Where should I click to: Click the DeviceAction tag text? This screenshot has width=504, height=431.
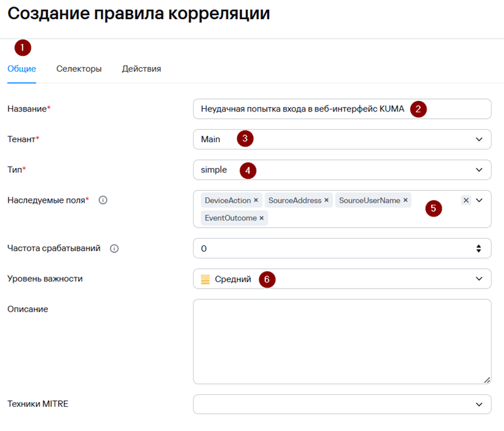click(x=228, y=200)
